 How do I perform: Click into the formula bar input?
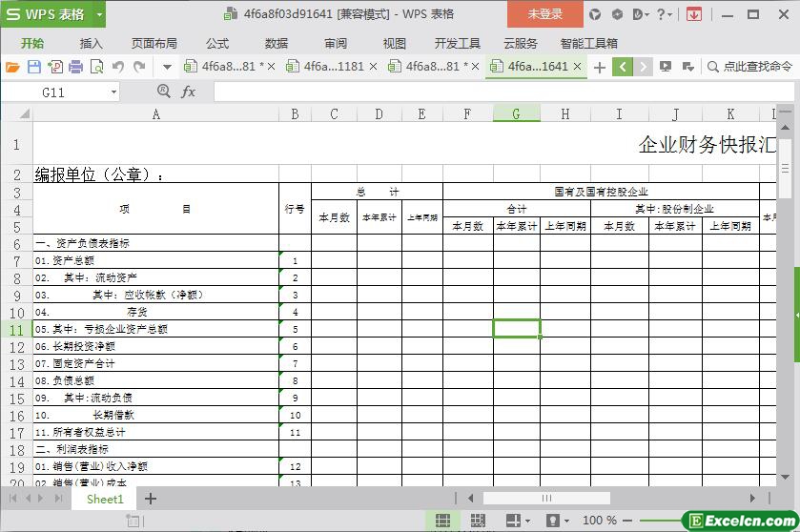pyautogui.click(x=503, y=92)
